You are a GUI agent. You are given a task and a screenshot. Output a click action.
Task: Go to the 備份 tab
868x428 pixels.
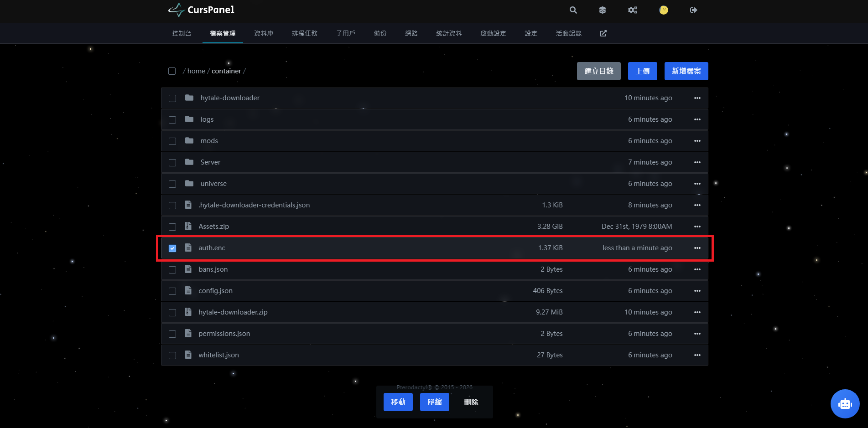(x=380, y=33)
